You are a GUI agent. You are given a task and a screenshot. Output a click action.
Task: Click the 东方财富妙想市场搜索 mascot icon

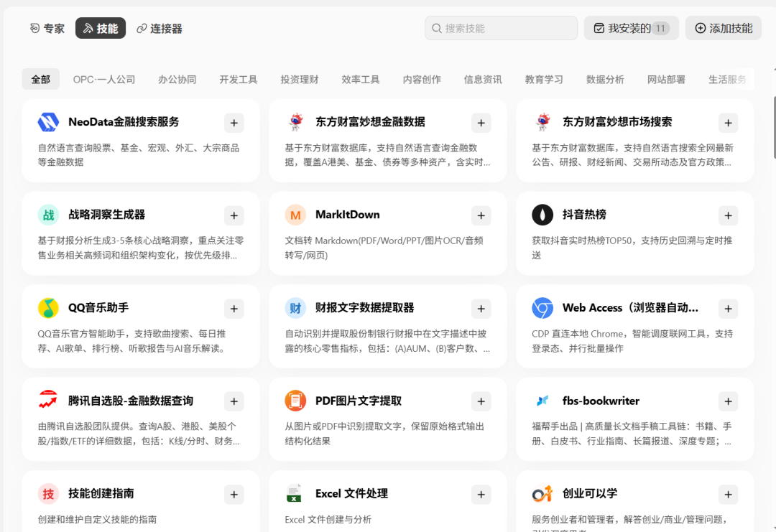click(x=542, y=121)
